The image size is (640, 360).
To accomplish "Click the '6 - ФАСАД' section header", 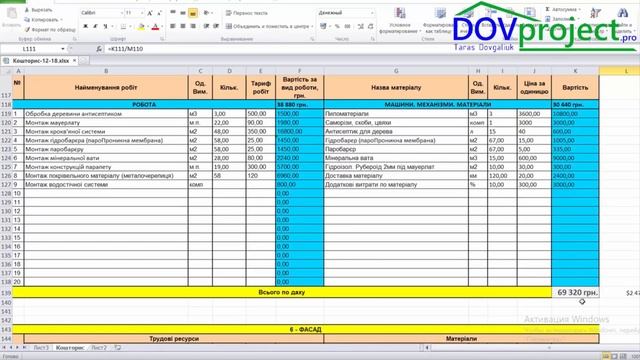I will [305, 329].
